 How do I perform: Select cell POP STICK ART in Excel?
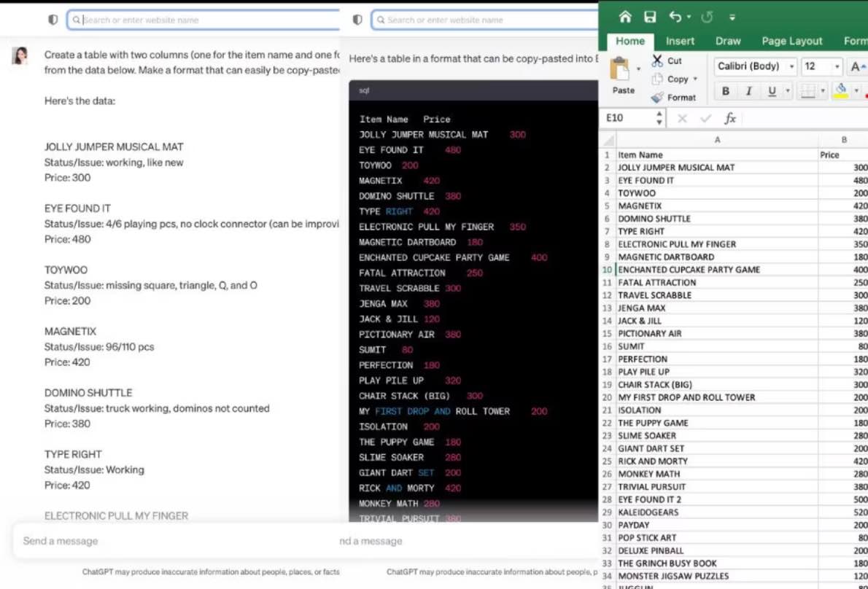click(x=717, y=537)
